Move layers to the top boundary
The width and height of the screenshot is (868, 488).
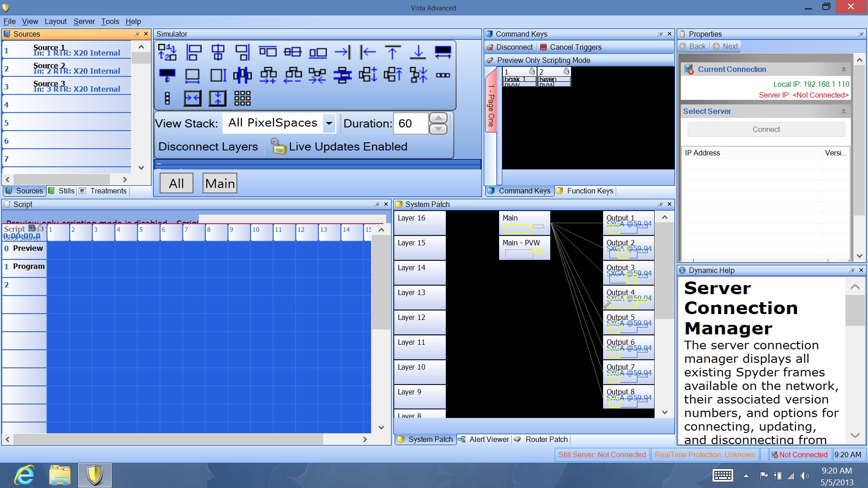[x=392, y=52]
